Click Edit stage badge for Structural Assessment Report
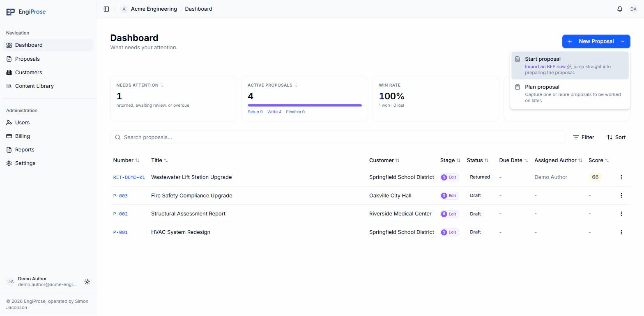Viewport: 644px width, 316px height. (449, 214)
